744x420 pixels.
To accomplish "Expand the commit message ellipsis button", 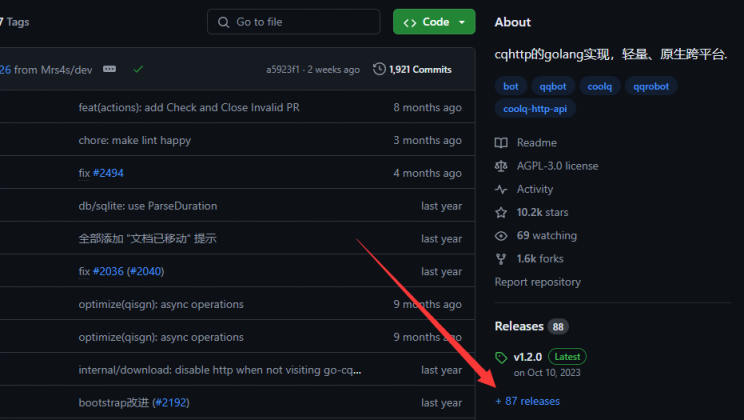I will pyautogui.click(x=110, y=69).
